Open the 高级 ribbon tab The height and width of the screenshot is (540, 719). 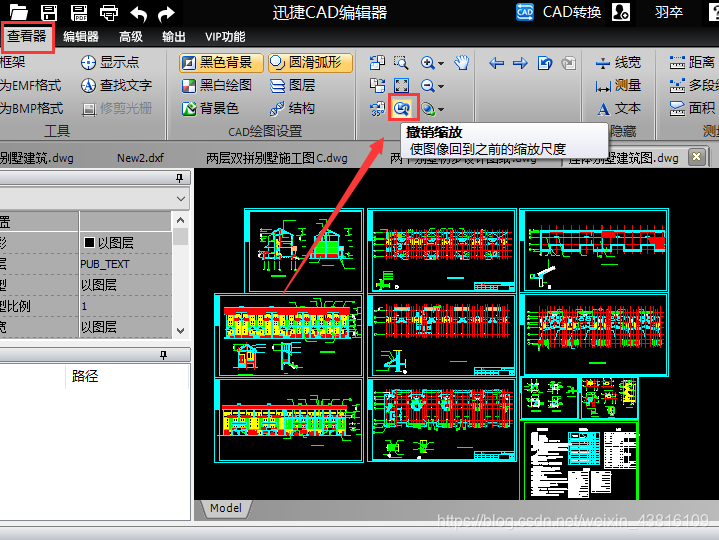pos(131,37)
